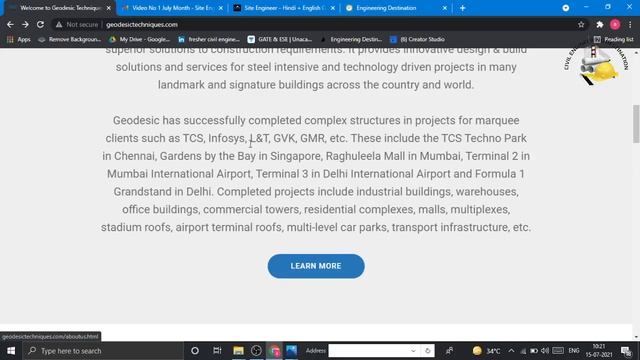
Task: Click the browser Forward arrow
Action: [x=25, y=24]
